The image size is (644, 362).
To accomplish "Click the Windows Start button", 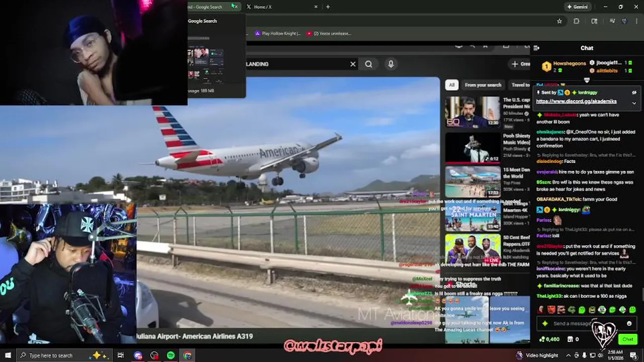I will [8, 355].
